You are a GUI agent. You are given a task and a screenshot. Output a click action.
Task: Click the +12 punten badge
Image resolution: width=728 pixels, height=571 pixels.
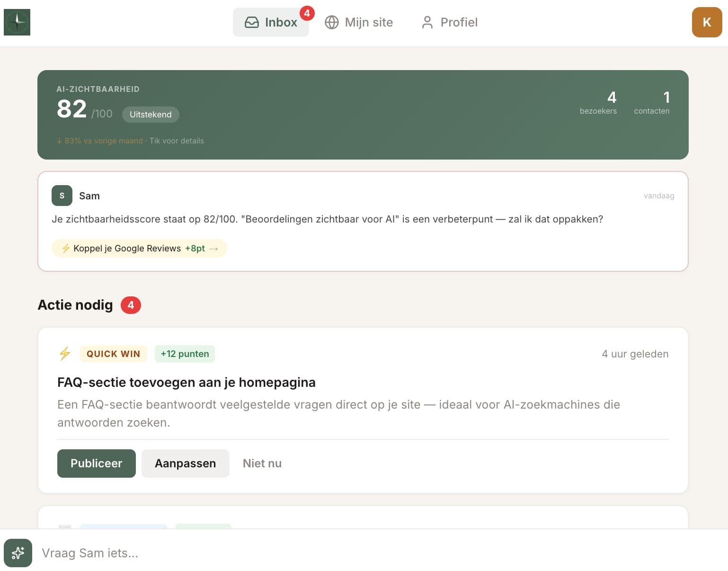click(x=185, y=354)
